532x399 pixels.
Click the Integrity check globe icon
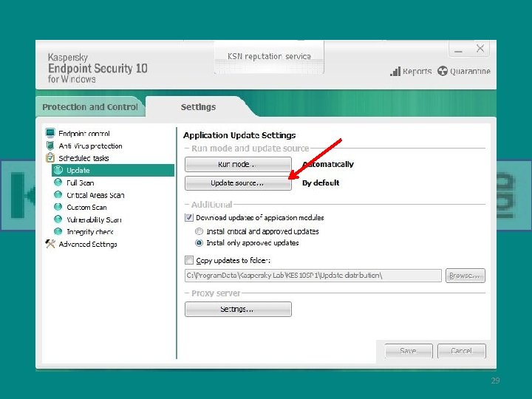[58, 232]
